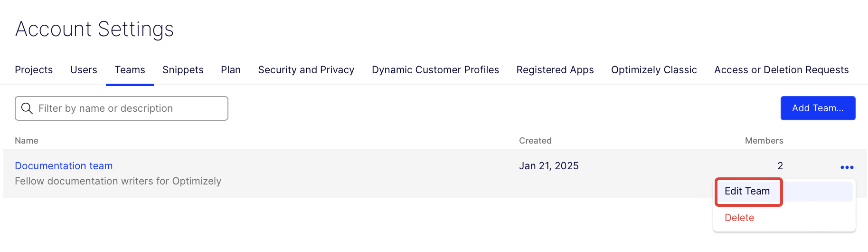Image resolution: width=868 pixels, height=252 pixels.
Task: Click the Created column header
Action: click(535, 141)
